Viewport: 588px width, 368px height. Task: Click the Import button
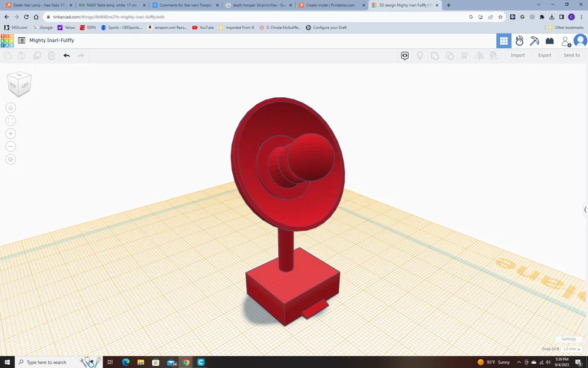[517, 55]
